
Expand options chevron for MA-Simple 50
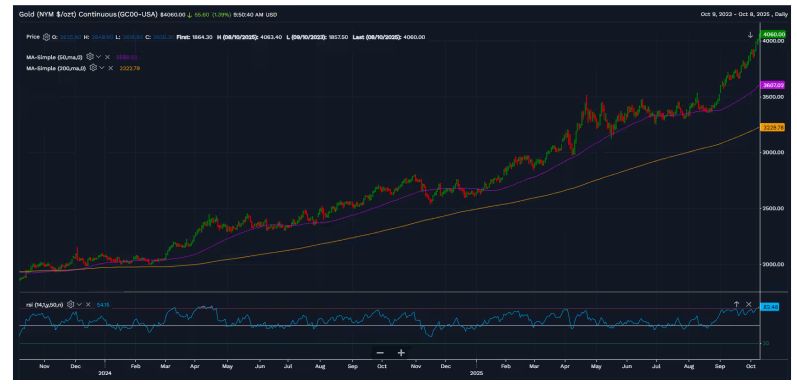pos(99,57)
